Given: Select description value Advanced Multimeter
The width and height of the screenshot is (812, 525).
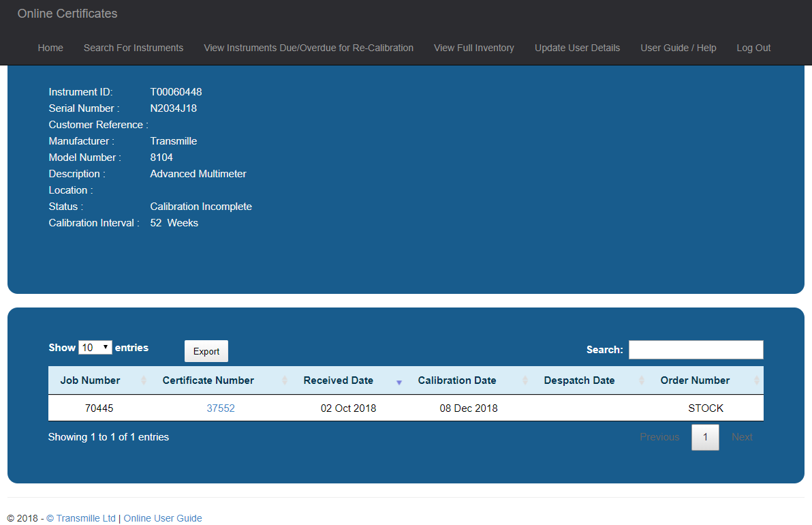Looking at the screenshot, I should [x=198, y=174].
